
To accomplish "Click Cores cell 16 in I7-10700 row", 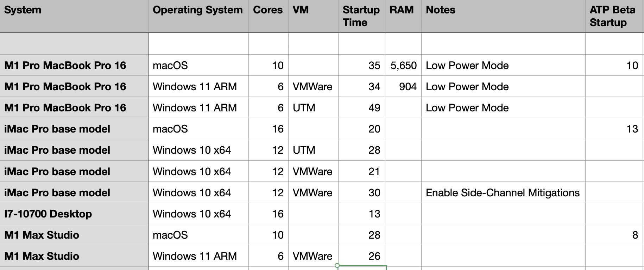I will [x=268, y=214].
